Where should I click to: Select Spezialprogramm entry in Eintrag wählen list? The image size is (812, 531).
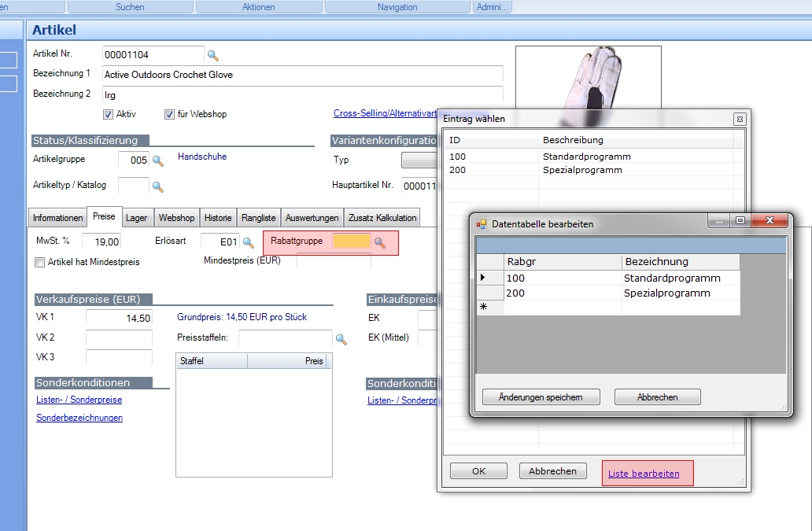582,170
